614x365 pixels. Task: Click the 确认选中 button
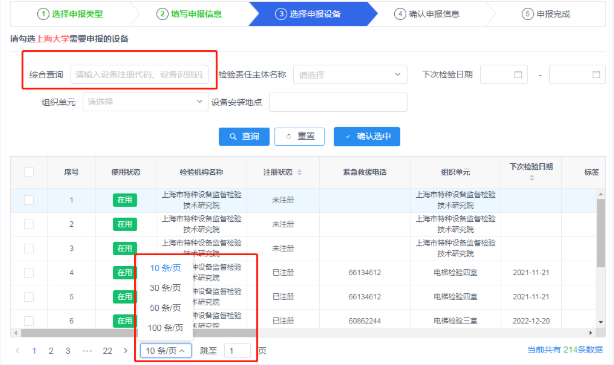pos(367,136)
